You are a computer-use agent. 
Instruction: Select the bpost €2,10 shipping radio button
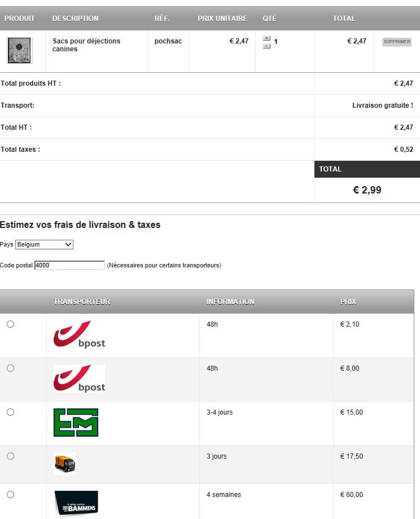pyautogui.click(x=10, y=324)
